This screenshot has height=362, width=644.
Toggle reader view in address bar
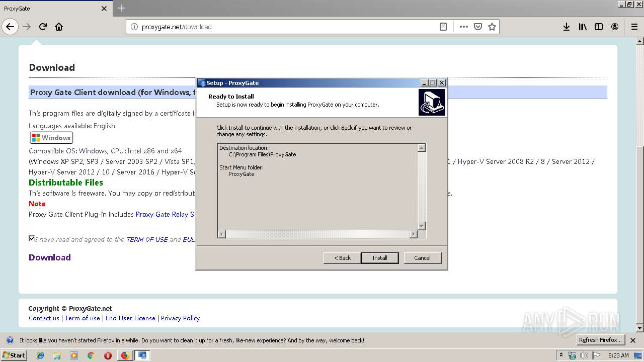pyautogui.click(x=443, y=27)
